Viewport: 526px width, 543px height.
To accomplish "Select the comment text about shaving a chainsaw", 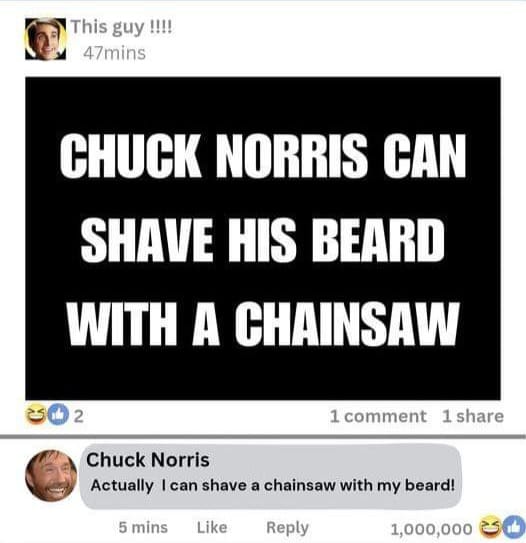I will tap(273, 485).
